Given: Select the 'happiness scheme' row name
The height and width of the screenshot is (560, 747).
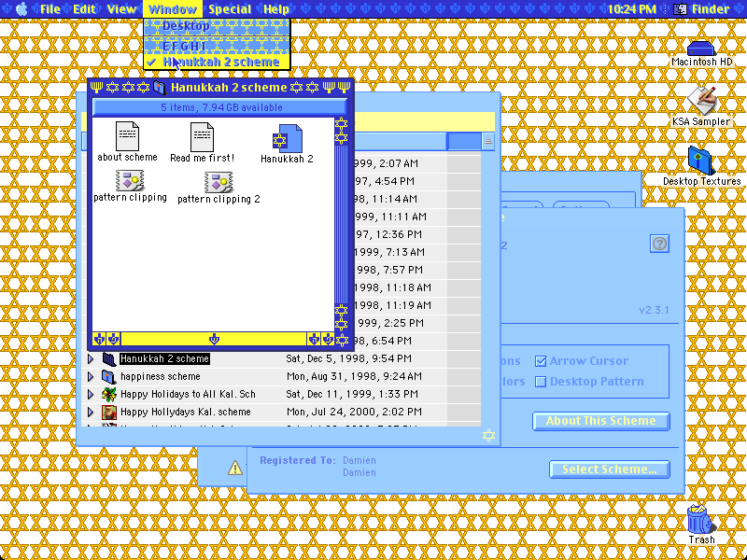Looking at the screenshot, I should [x=160, y=377].
